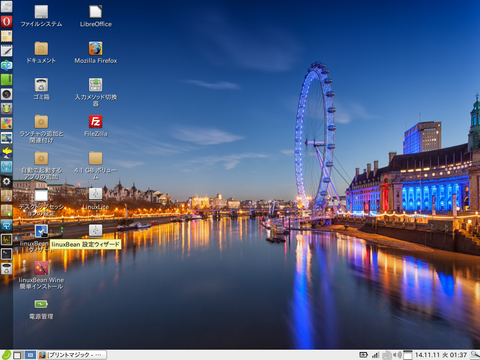This screenshot has height=360, width=480.
Task: Switch to the blue workspace pager button
Action: coord(30,355)
